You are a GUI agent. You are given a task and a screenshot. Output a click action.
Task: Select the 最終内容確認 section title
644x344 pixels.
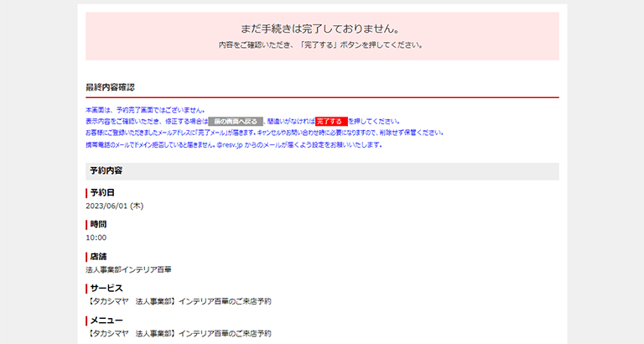110,87
